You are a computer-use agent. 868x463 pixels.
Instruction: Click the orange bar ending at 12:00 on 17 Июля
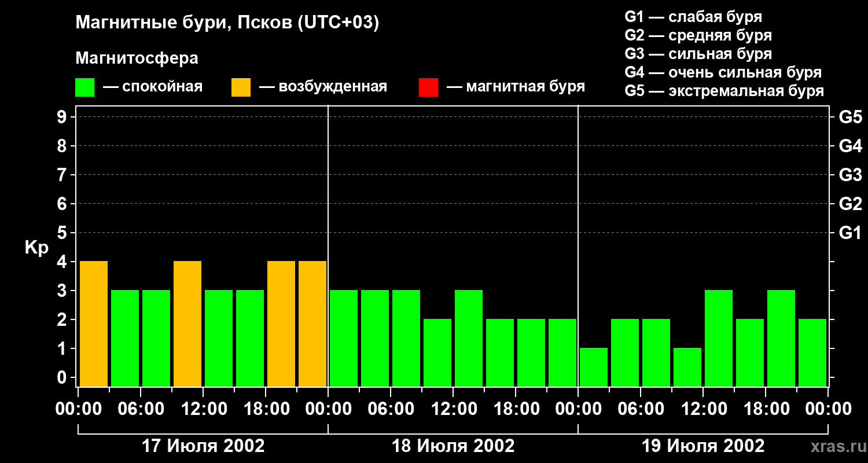187,324
